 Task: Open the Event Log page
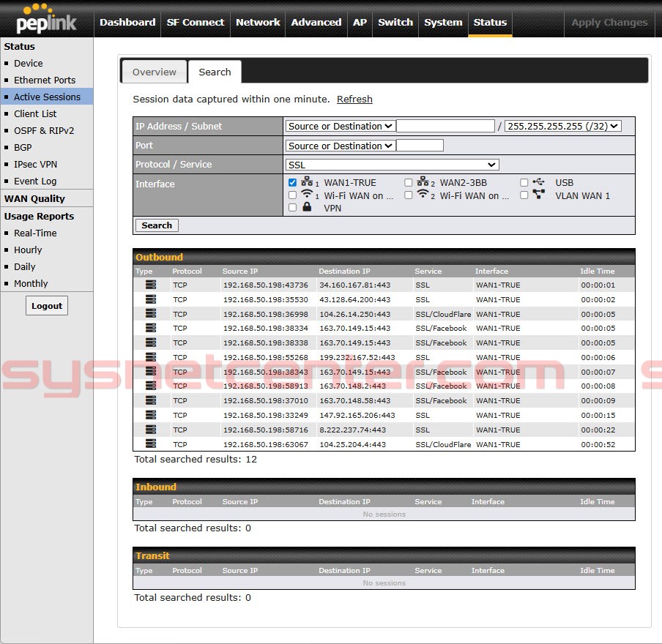(x=35, y=181)
